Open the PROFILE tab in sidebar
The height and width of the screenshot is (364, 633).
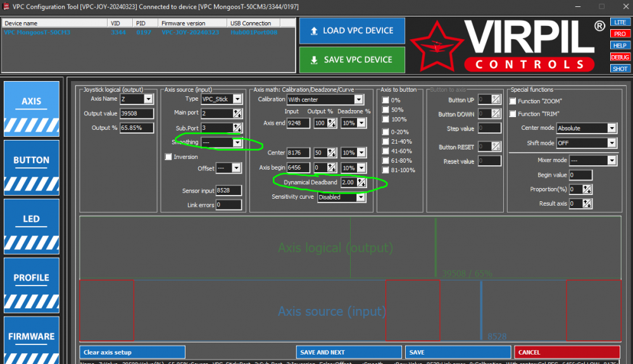click(32, 286)
